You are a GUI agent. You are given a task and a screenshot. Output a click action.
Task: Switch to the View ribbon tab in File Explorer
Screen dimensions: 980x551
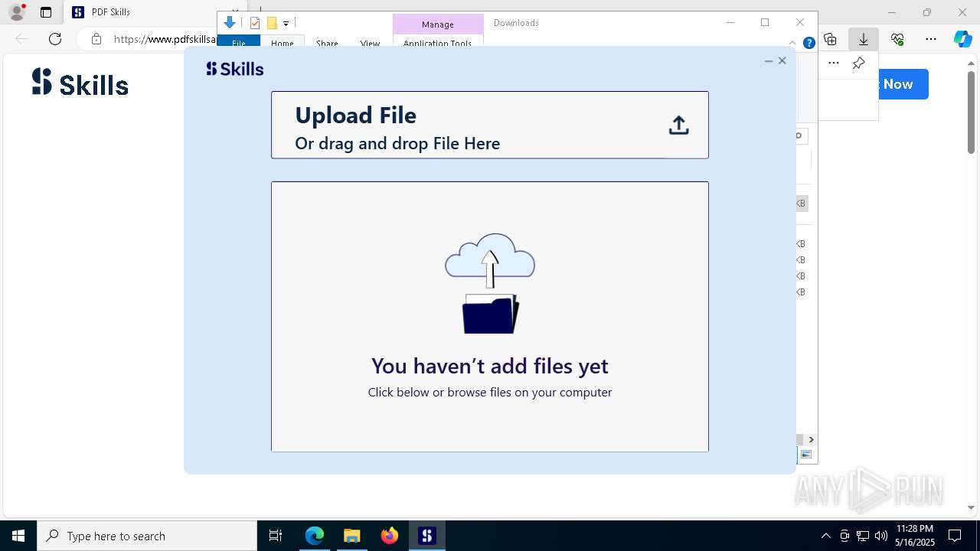click(x=370, y=42)
